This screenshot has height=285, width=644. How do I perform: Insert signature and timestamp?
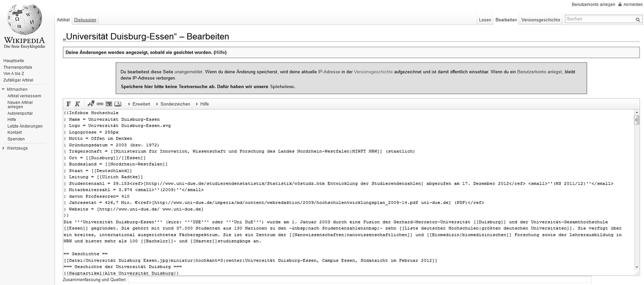[91, 104]
